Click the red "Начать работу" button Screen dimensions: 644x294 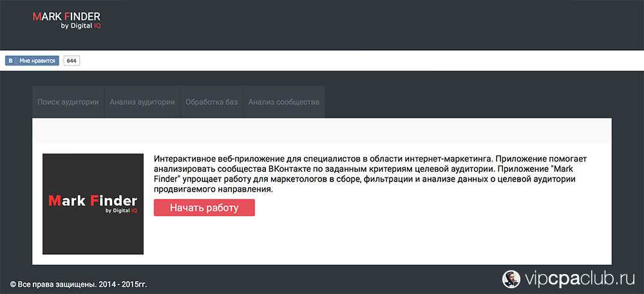(204, 208)
